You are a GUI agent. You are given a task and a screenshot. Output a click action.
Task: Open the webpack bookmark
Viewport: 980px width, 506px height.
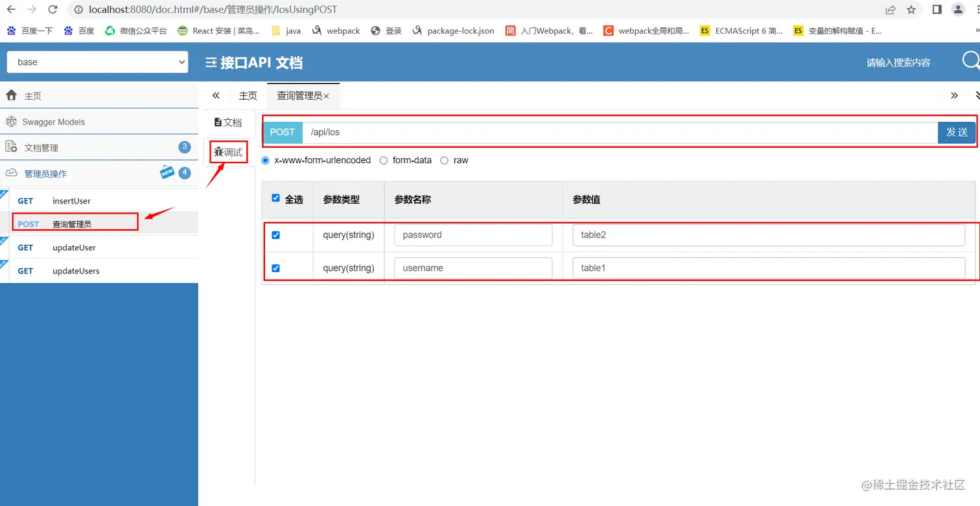(x=336, y=30)
